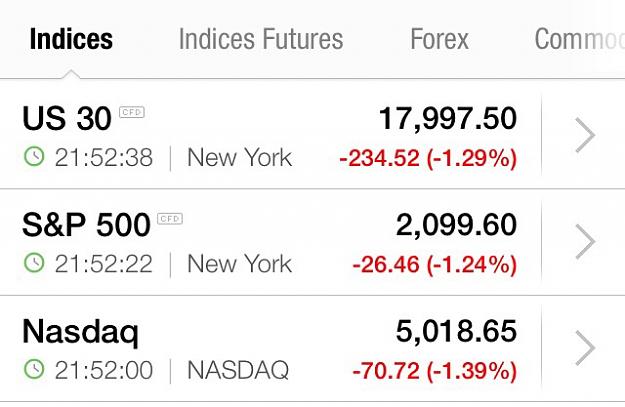This screenshot has height=407, width=625.
Task: Switch to the Indices Futures tab
Action: click(x=261, y=39)
